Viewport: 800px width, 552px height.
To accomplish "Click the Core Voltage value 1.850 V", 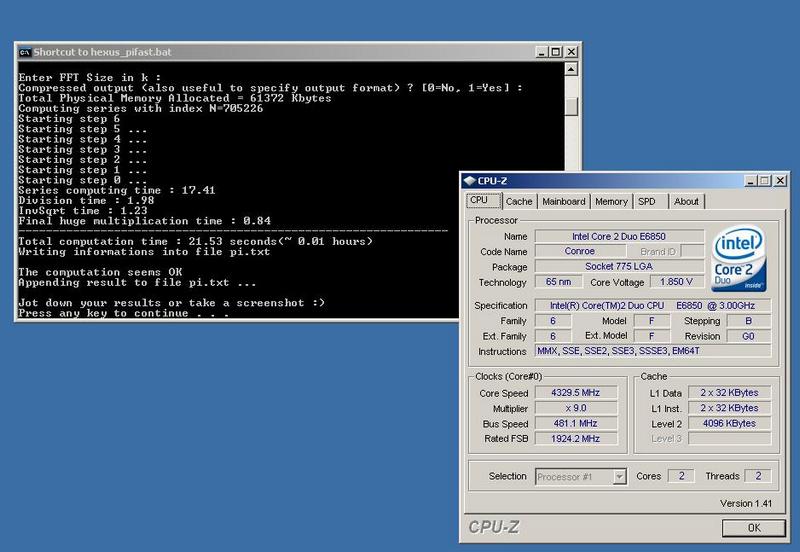I will [677, 282].
